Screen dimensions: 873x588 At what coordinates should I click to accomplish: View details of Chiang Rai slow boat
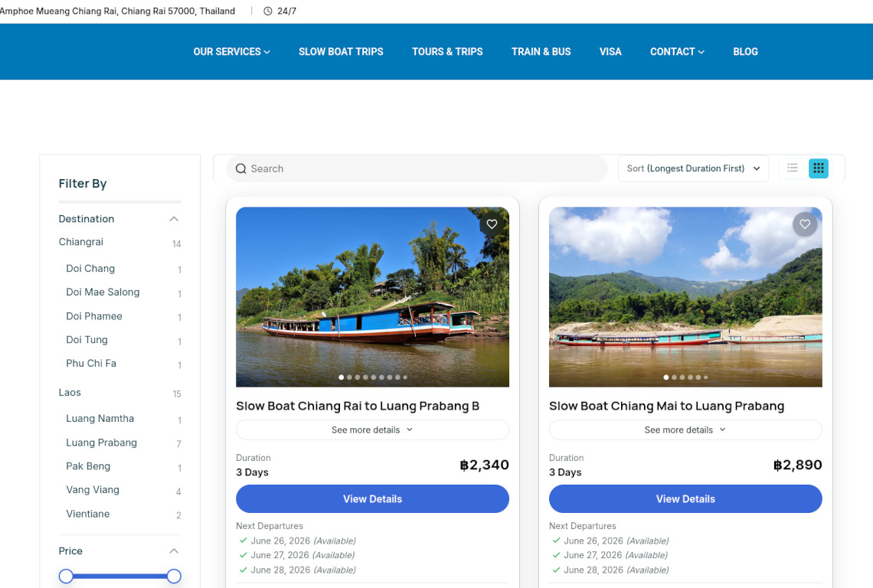click(372, 499)
